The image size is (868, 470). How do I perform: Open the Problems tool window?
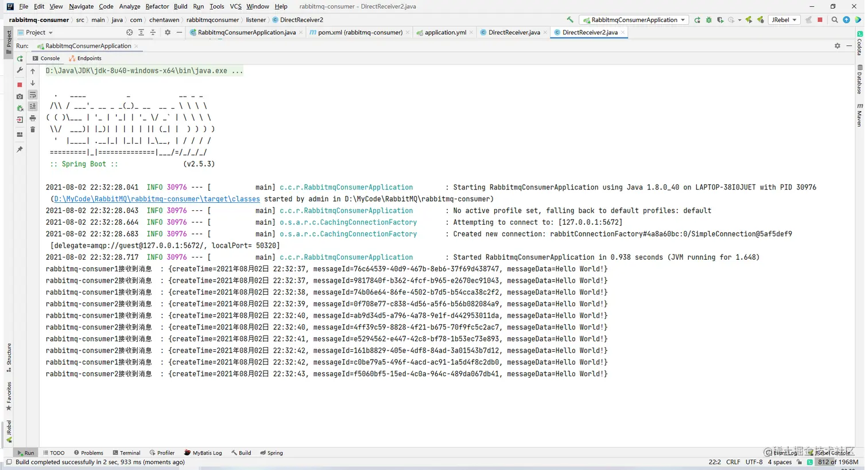88,453
